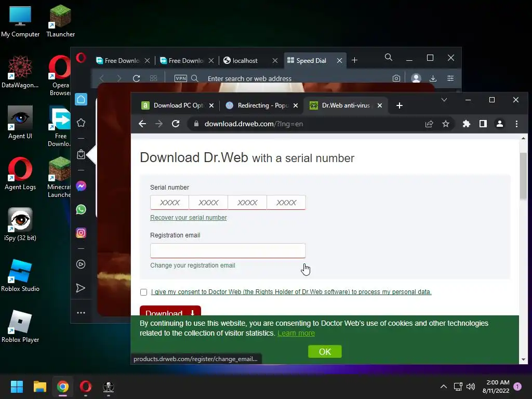The image size is (532, 399).
Task: Toggle Chrome side panel
Action: click(483, 124)
